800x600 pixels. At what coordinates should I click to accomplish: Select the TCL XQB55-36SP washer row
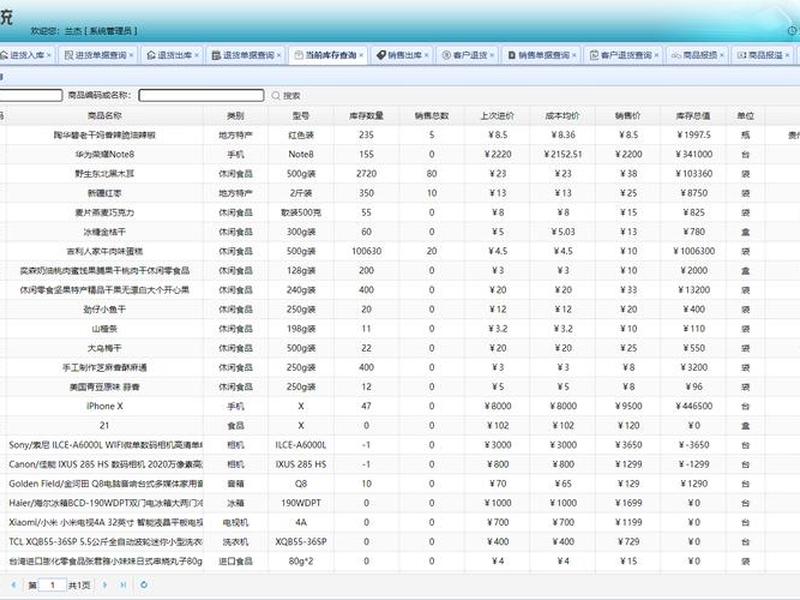400,542
